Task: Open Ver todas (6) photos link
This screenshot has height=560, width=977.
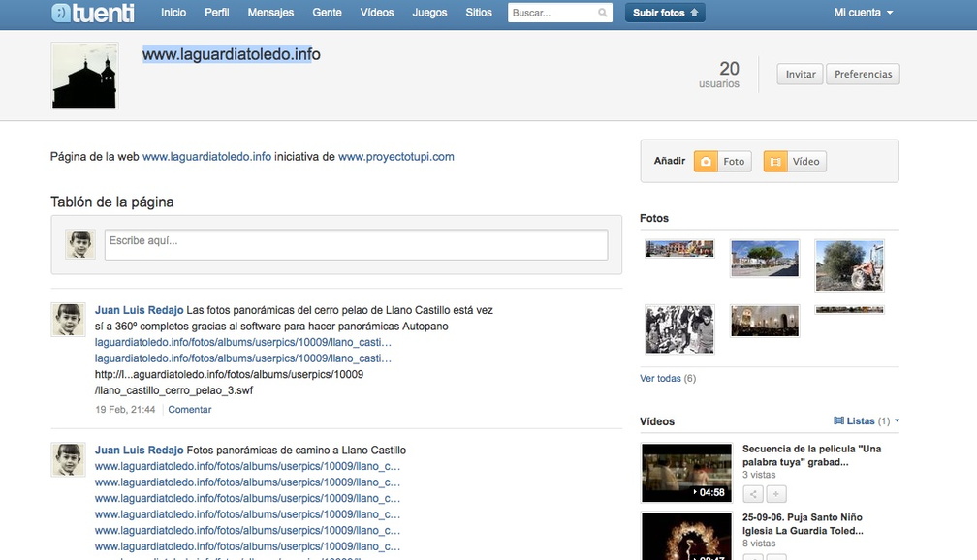Action: pos(667,378)
